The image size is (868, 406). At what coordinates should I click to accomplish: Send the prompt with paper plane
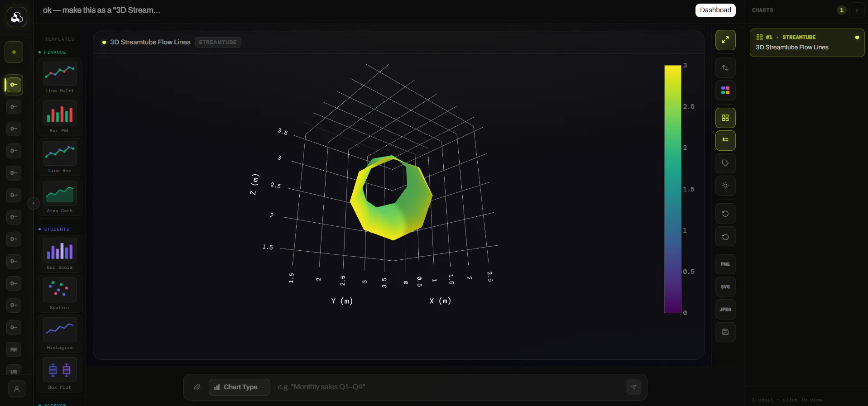pyautogui.click(x=633, y=387)
